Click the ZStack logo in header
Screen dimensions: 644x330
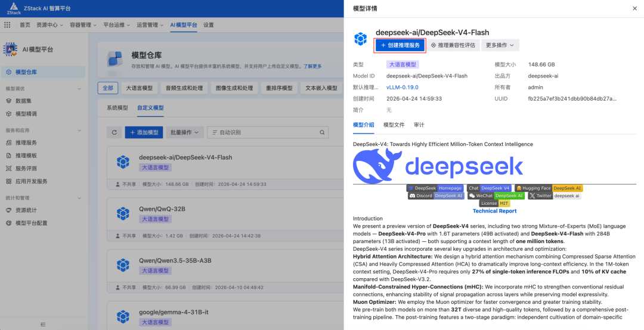14,8
